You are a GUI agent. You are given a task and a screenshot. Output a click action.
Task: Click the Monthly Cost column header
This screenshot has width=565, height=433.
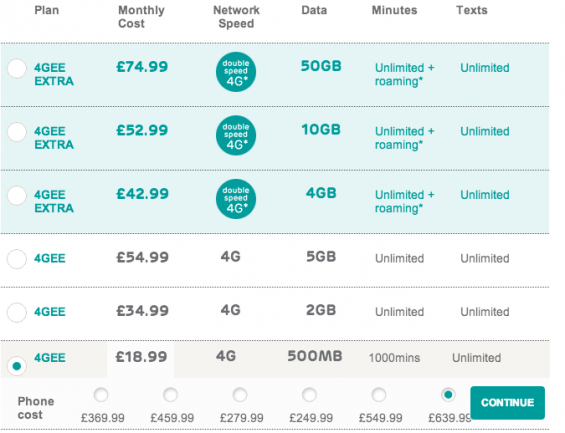[141, 17]
